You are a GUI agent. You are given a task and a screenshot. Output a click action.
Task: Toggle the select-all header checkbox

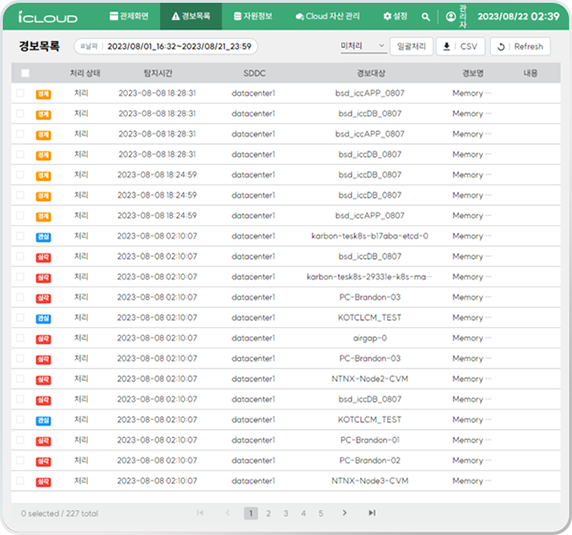25,73
